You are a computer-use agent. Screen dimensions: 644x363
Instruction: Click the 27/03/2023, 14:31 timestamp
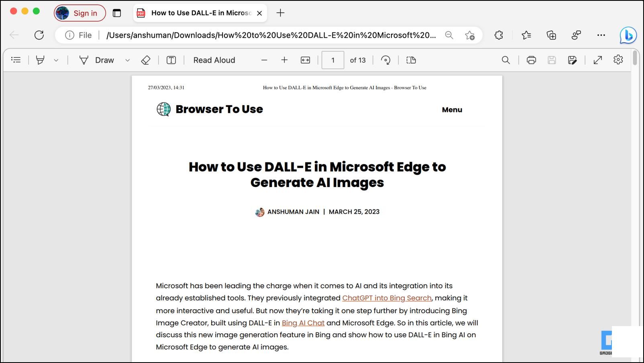pos(166,88)
